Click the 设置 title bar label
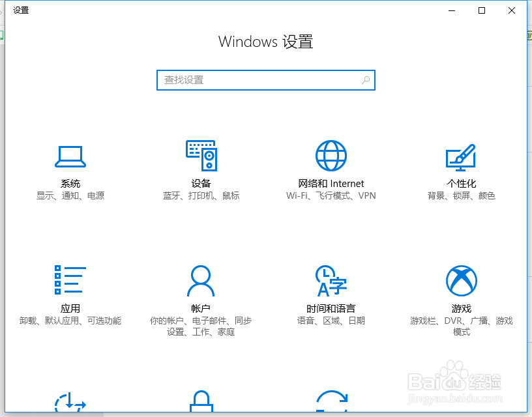This screenshot has width=532, height=417. click(20, 10)
